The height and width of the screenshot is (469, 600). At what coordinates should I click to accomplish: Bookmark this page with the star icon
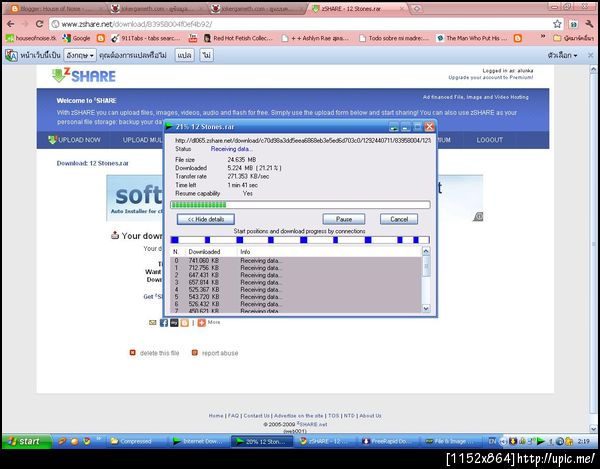(557, 24)
